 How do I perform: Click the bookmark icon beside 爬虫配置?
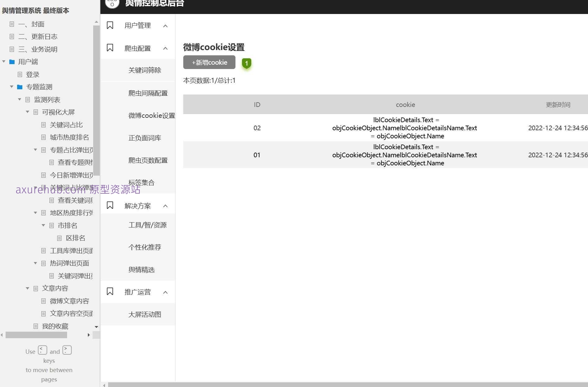pyautogui.click(x=110, y=48)
